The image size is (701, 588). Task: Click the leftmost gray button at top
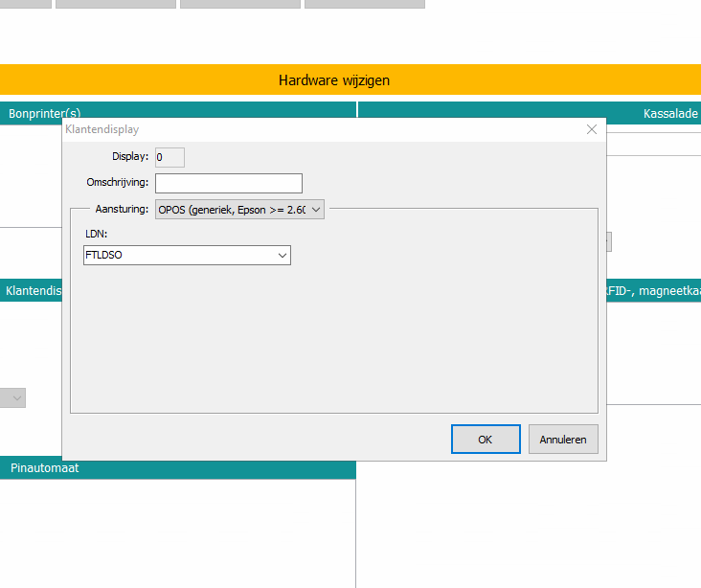[25, 4]
